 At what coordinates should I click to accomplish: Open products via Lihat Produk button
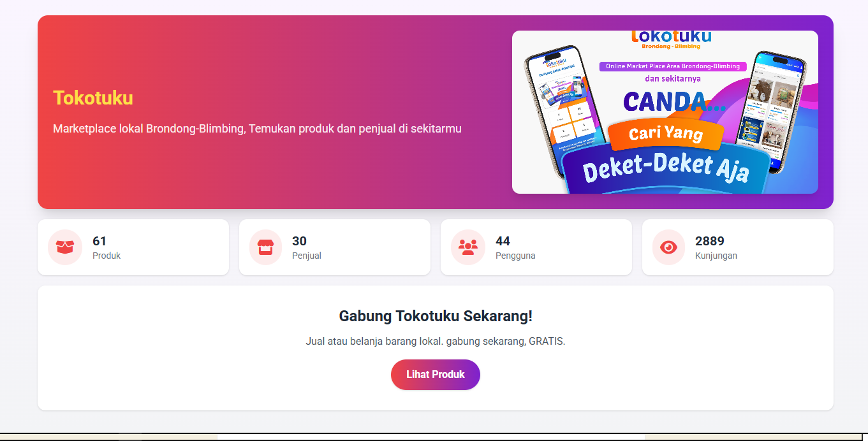pos(436,375)
